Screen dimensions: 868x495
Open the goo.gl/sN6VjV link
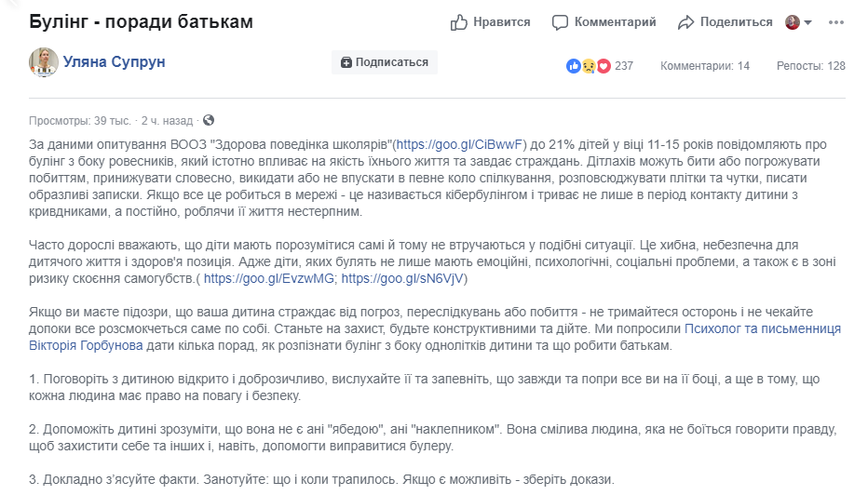[402, 278]
